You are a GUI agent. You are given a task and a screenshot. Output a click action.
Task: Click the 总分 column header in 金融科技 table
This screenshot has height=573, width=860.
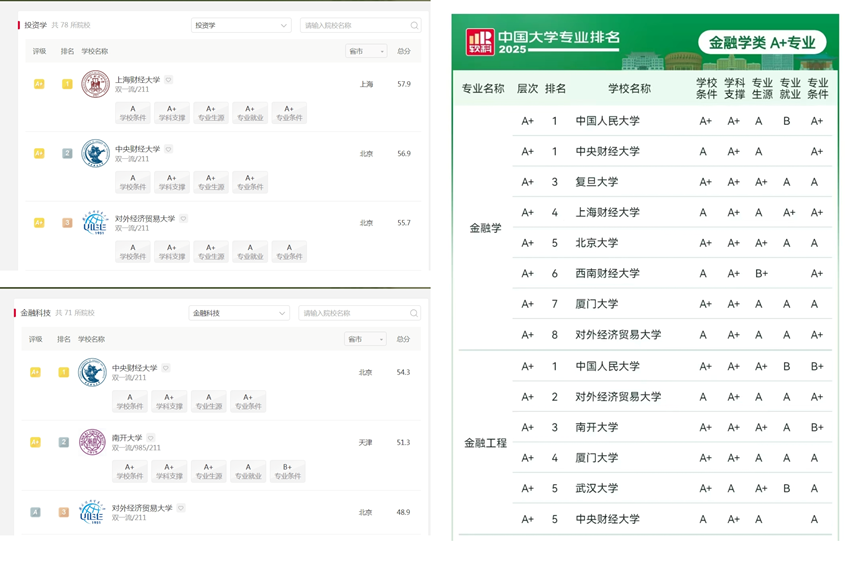[403, 339]
